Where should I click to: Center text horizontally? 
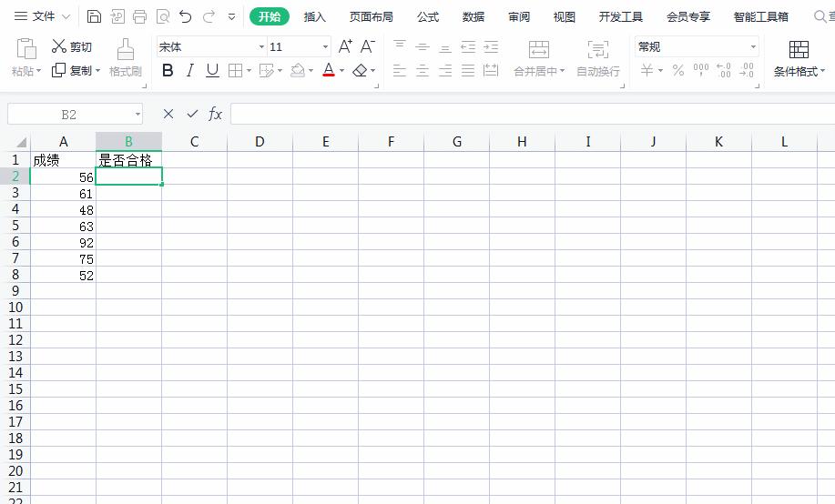coord(423,70)
